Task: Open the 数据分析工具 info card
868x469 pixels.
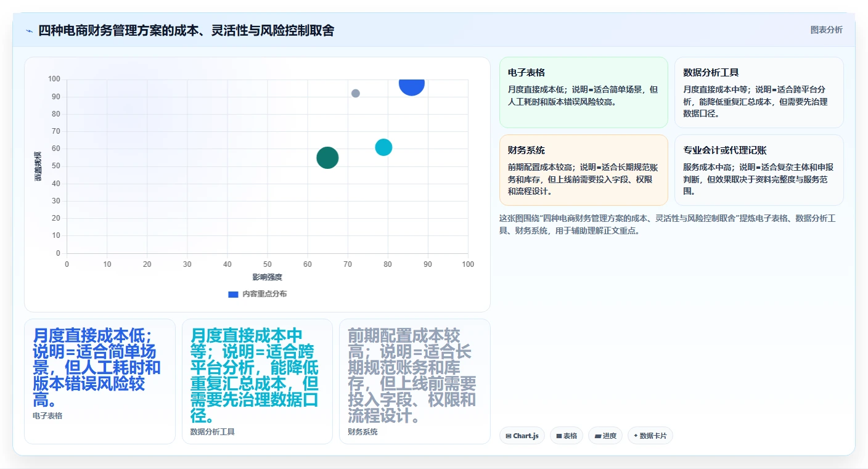Action: pyautogui.click(x=759, y=92)
